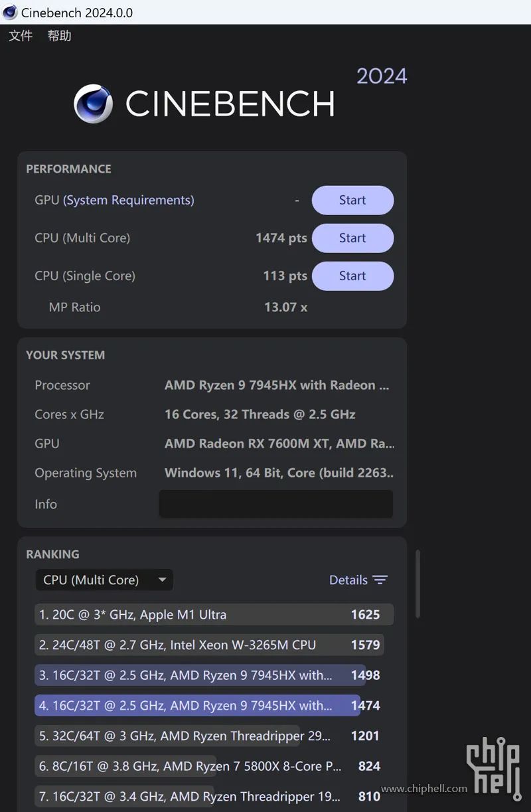Screen dimensions: 531x812
Task: Open the 文件 menu
Action: (x=21, y=36)
